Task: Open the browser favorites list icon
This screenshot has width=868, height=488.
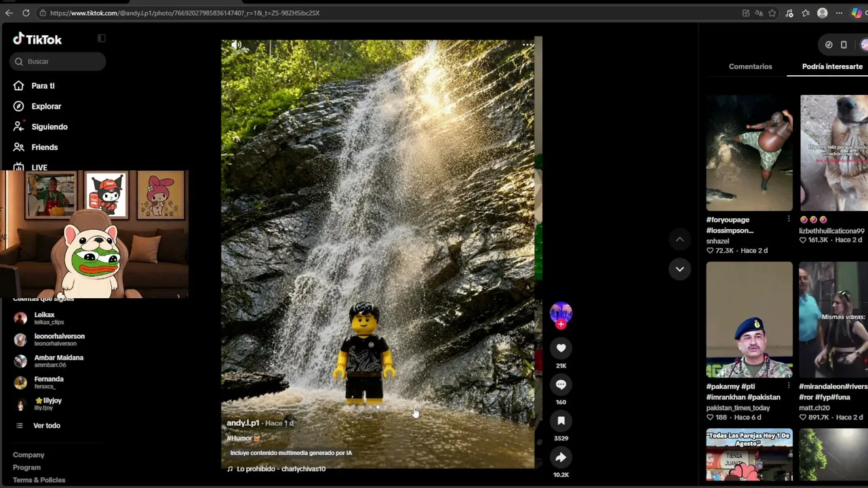Action: [806, 13]
